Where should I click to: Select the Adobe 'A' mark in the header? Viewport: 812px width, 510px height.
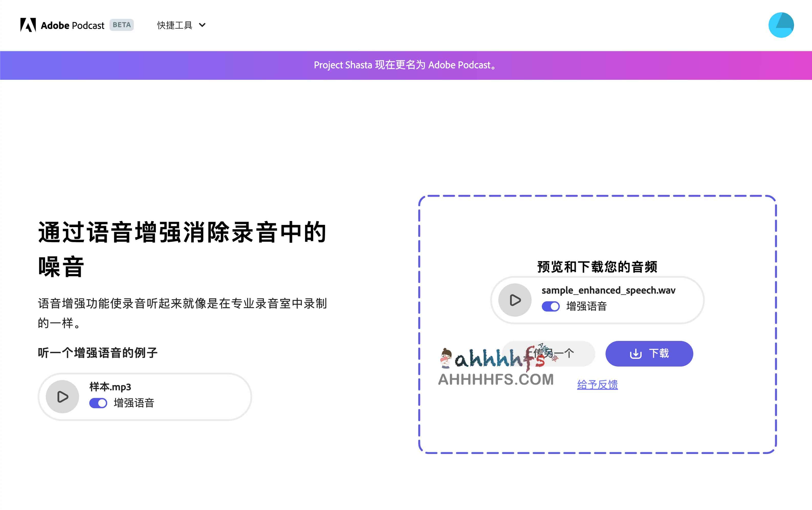pyautogui.click(x=29, y=25)
